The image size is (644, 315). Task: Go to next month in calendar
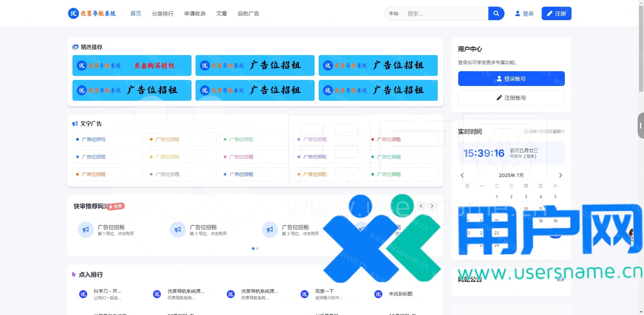560,175
